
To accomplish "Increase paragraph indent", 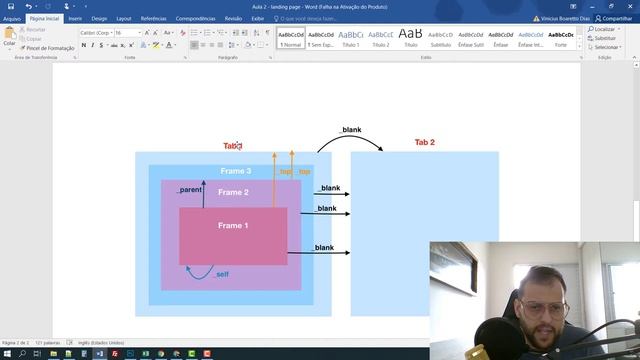I will point(244,33).
